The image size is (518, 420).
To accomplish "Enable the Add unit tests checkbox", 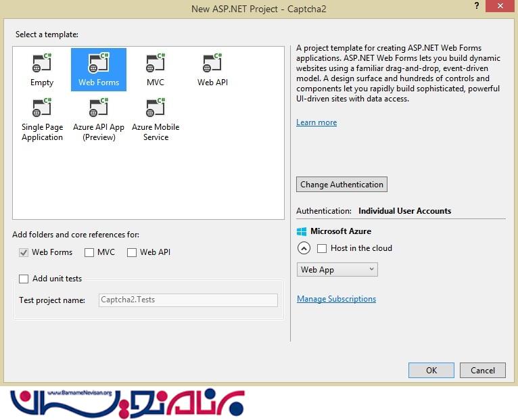I will click(x=24, y=279).
